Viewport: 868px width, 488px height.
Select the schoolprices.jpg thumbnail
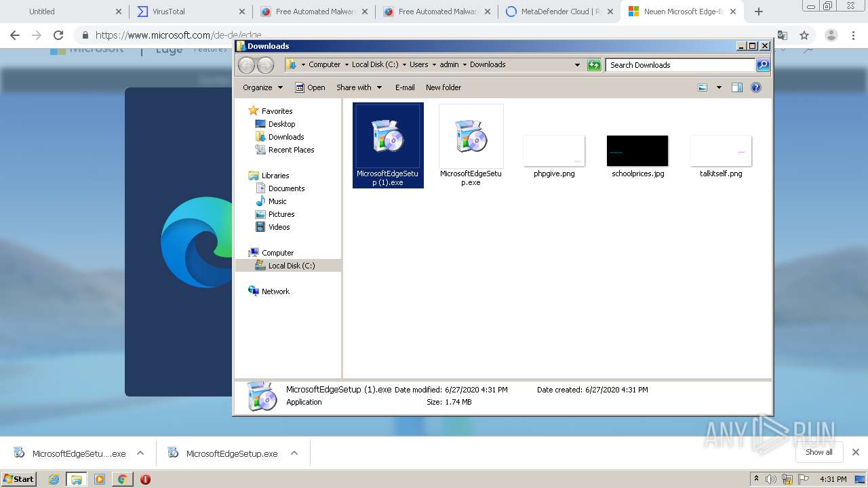click(637, 150)
